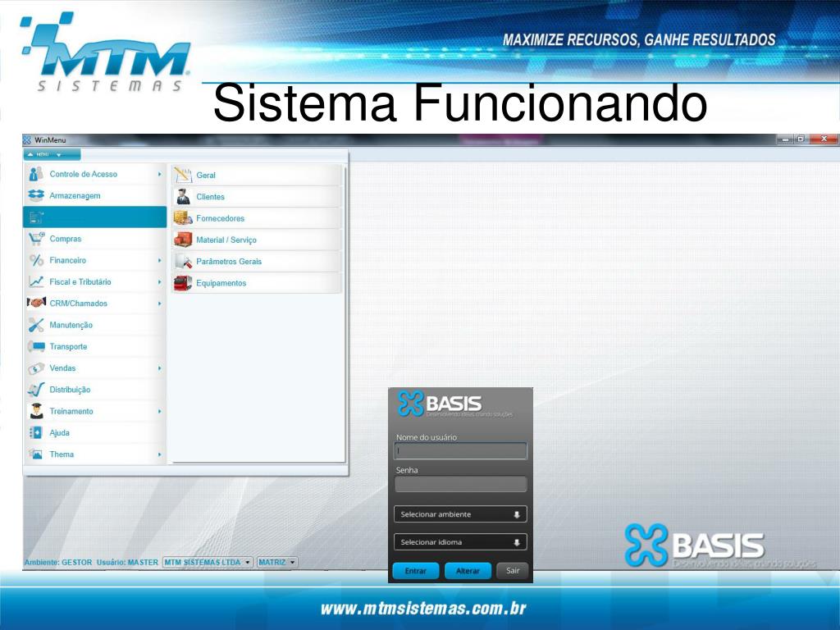Click the Armazenagem boxes icon
840x630 pixels.
coord(36,195)
